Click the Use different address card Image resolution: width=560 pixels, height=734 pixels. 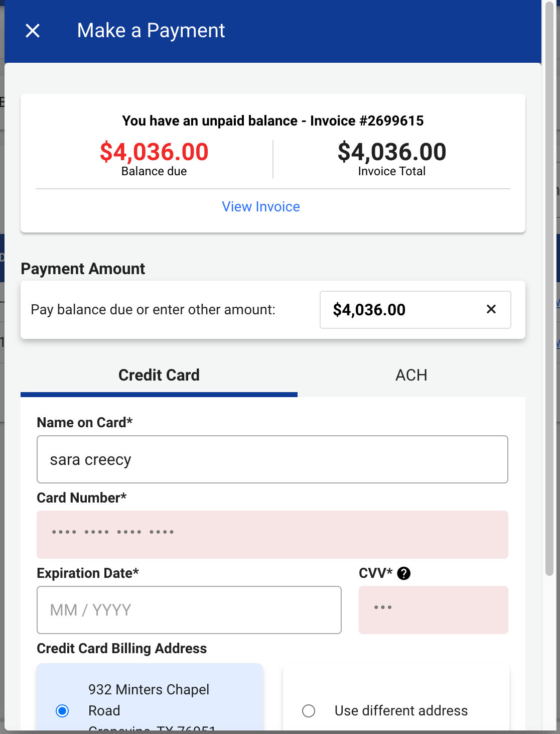click(396, 697)
